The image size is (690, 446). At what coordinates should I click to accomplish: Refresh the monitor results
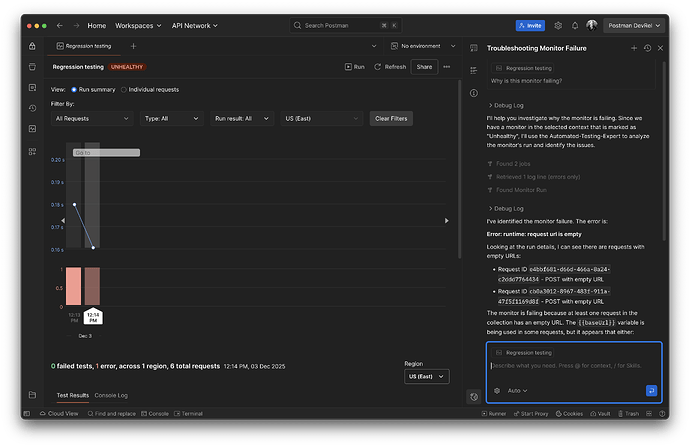(x=389, y=67)
